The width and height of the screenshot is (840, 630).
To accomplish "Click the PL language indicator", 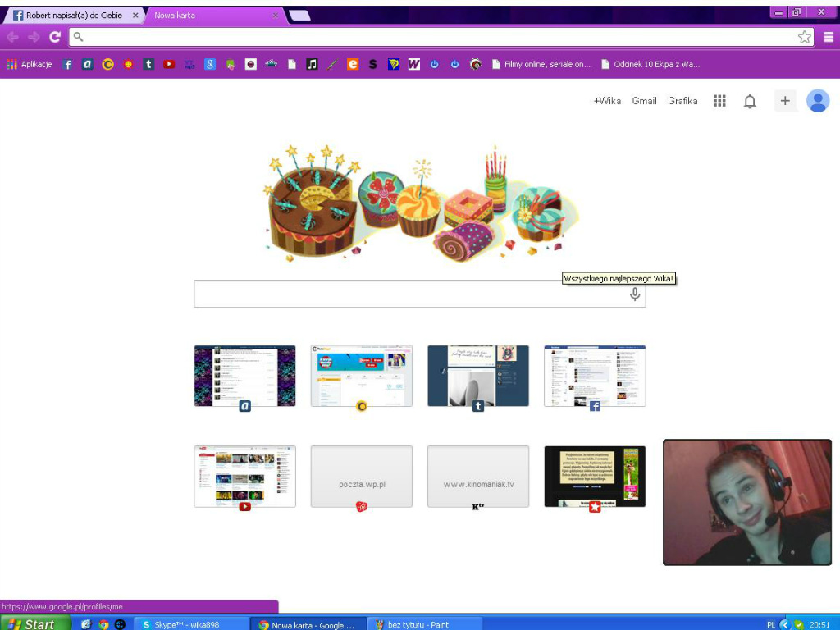I will click(x=771, y=624).
